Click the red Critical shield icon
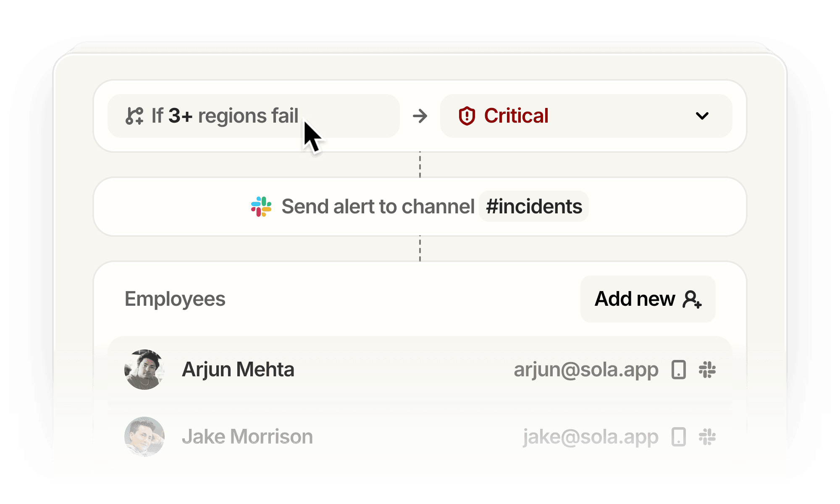 click(467, 116)
